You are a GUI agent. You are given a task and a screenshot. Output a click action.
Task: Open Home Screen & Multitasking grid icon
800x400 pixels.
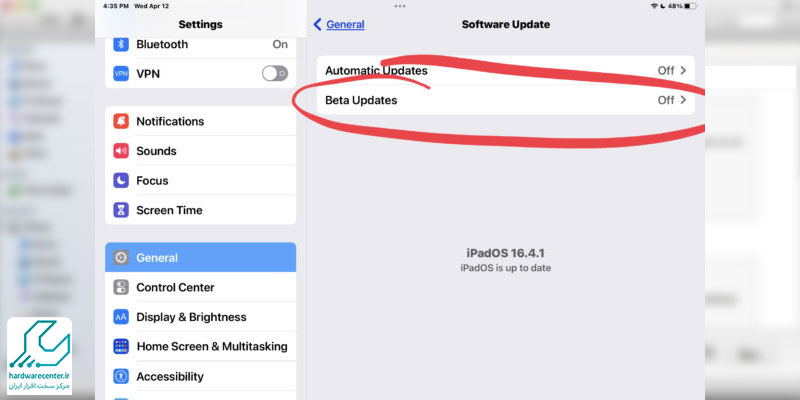coord(121,346)
